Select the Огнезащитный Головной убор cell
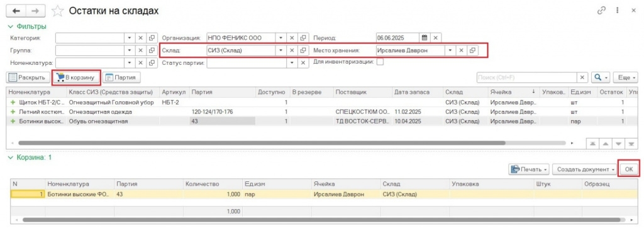The image size is (644, 228). tap(113, 102)
